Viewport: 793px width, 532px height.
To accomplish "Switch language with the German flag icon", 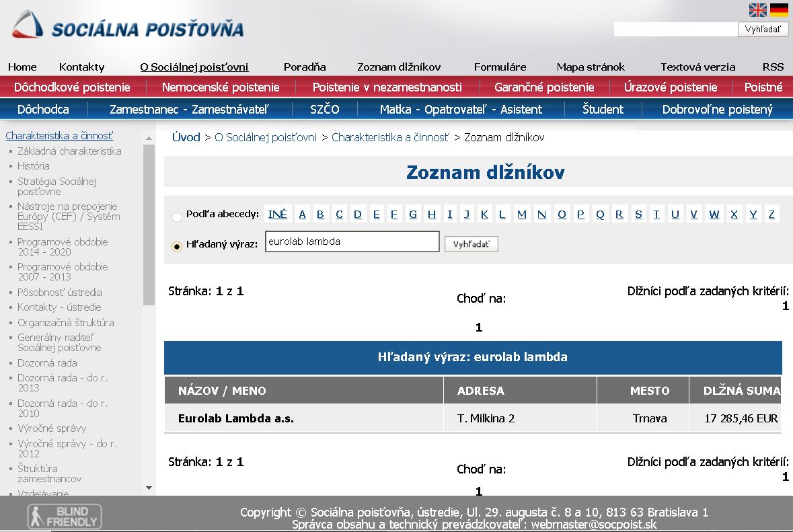I will [779, 10].
